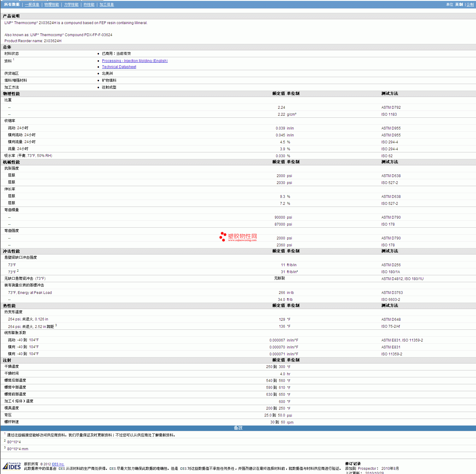
Task: Click the 产品说明 section header
Action: click(11, 16)
